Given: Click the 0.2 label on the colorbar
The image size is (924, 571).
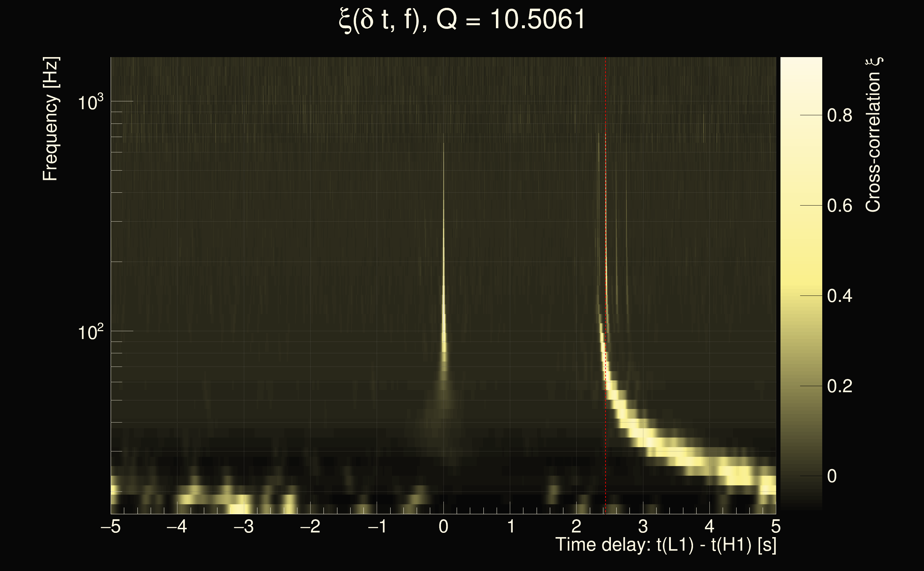Looking at the screenshot, I should click(839, 386).
